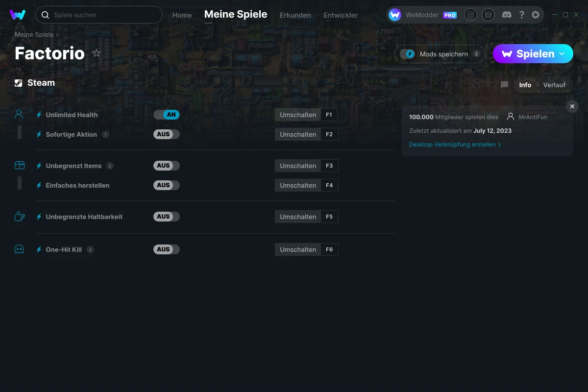Click the enemy ghost category icon
588x392 pixels.
point(19,249)
